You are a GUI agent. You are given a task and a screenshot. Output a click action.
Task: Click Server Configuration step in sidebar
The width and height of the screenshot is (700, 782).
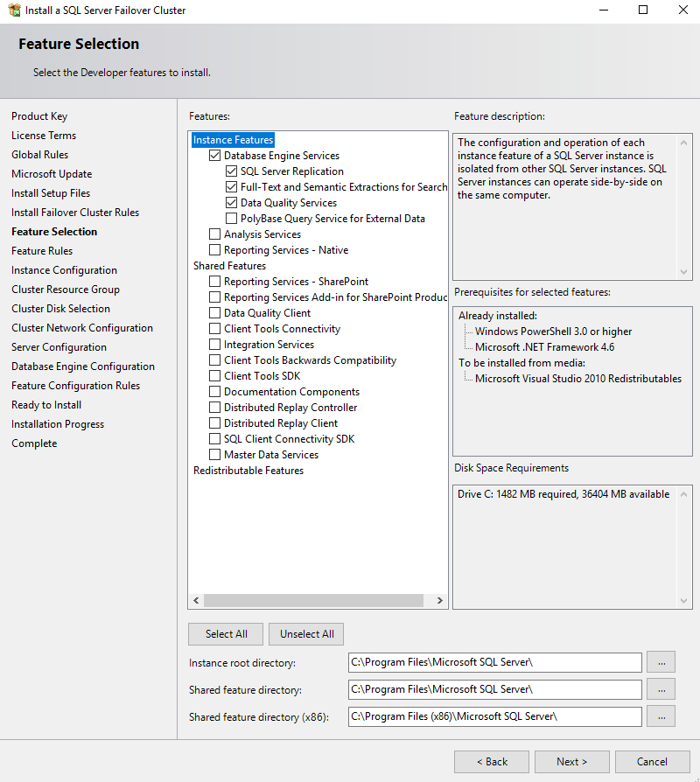point(59,347)
